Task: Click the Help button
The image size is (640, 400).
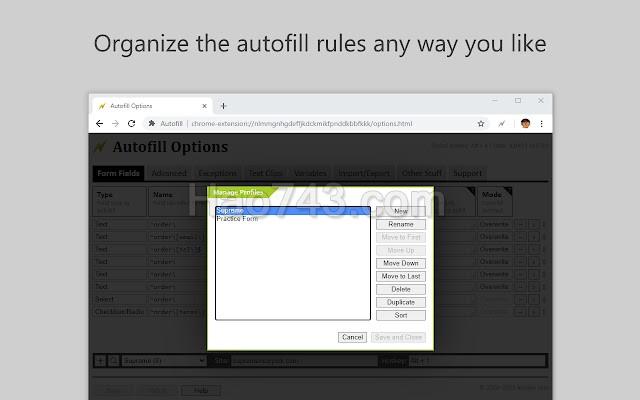Action: (x=201, y=391)
